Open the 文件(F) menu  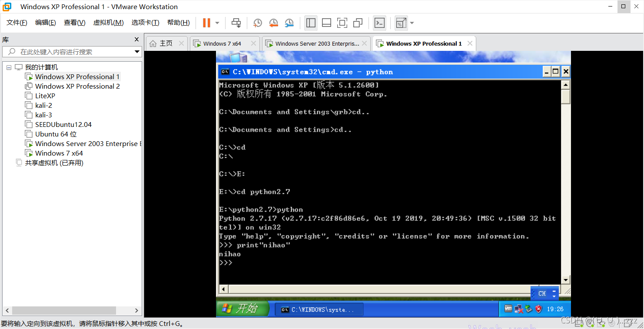pos(17,23)
